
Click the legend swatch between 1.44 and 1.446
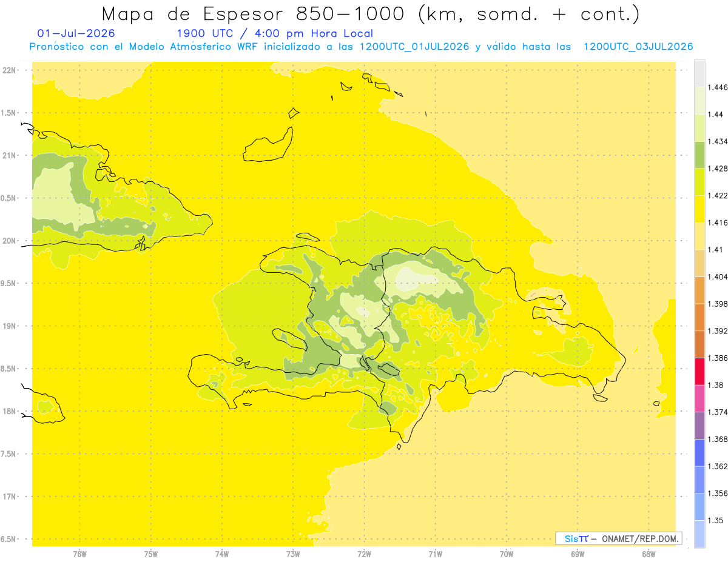point(699,101)
